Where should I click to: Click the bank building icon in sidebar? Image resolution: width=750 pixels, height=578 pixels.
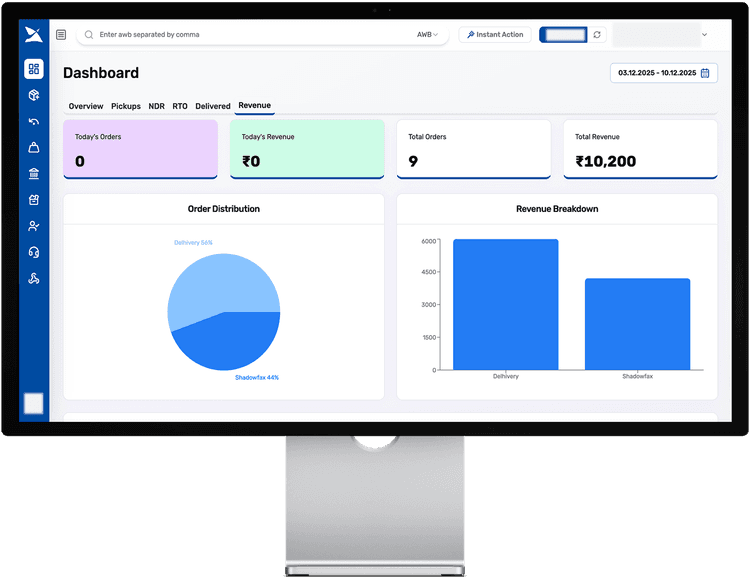click(x=34, y=173)
